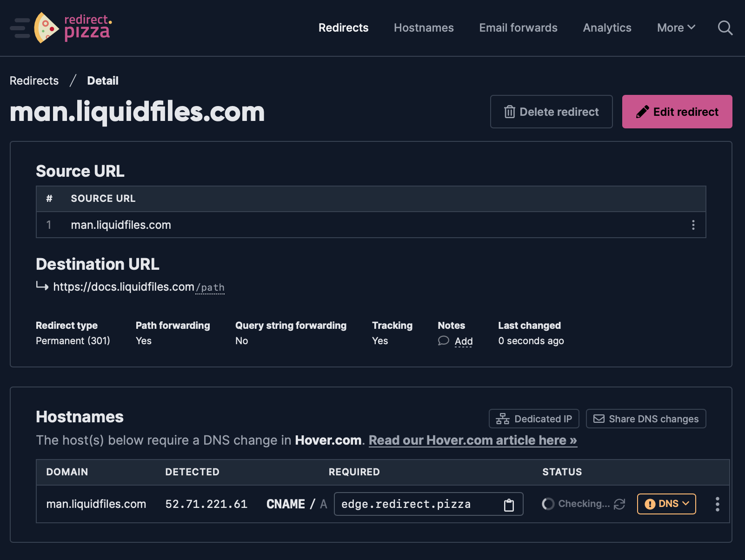The width and height of the screenshot is (745, 560).
Task: Click detected IP 52.71.221.61
Action: click(206, 504)
